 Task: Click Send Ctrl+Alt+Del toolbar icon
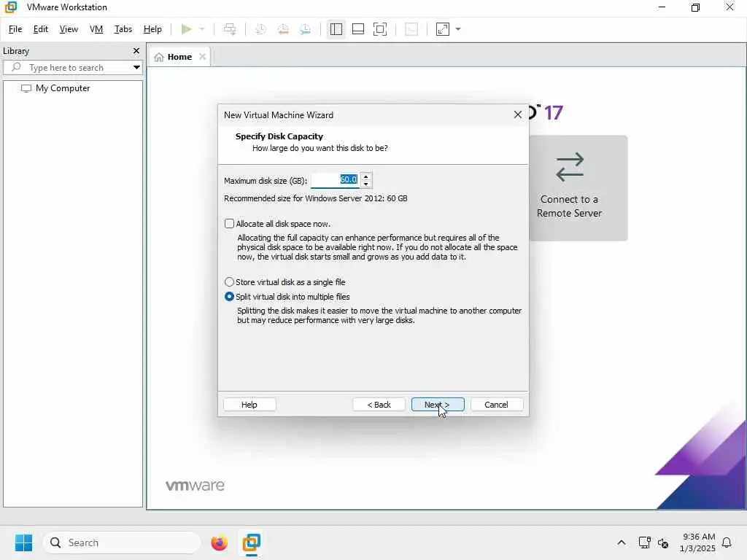click(230, 29)
